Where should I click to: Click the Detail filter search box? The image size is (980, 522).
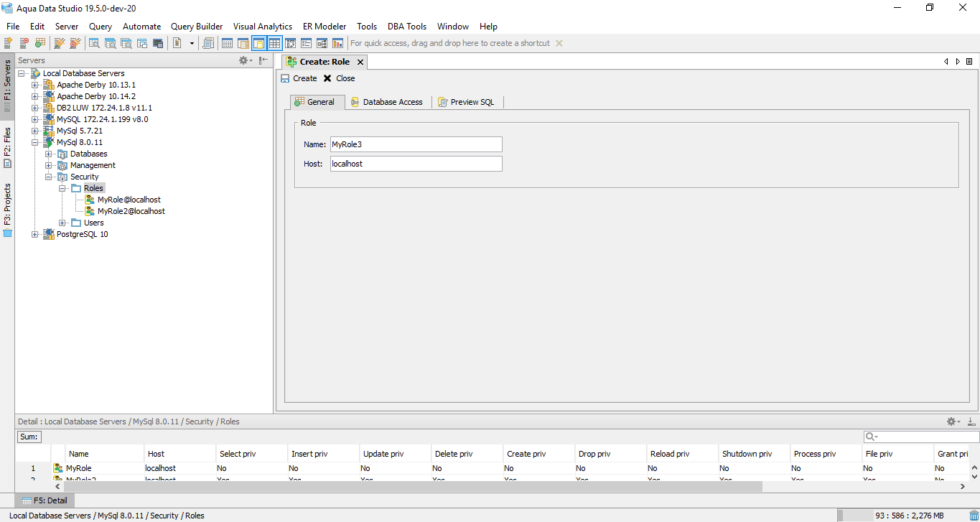pyautogui.click(x=922, y=437)
